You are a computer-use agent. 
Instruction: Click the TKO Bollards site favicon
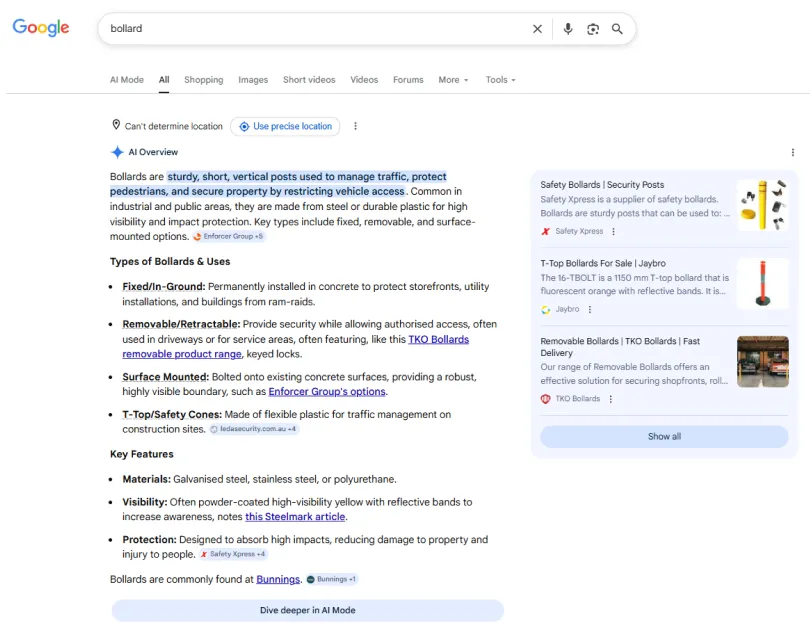click(x=546, y=399)
